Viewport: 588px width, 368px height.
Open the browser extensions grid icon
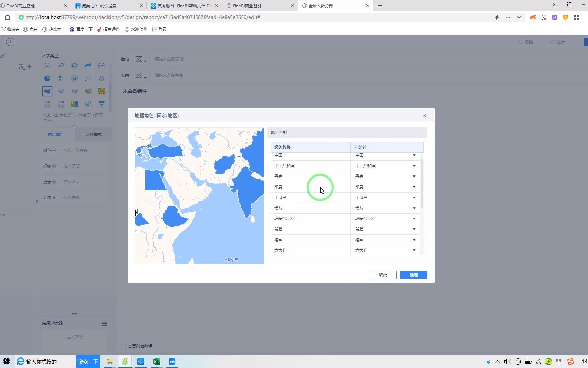[x=576, y=17]
